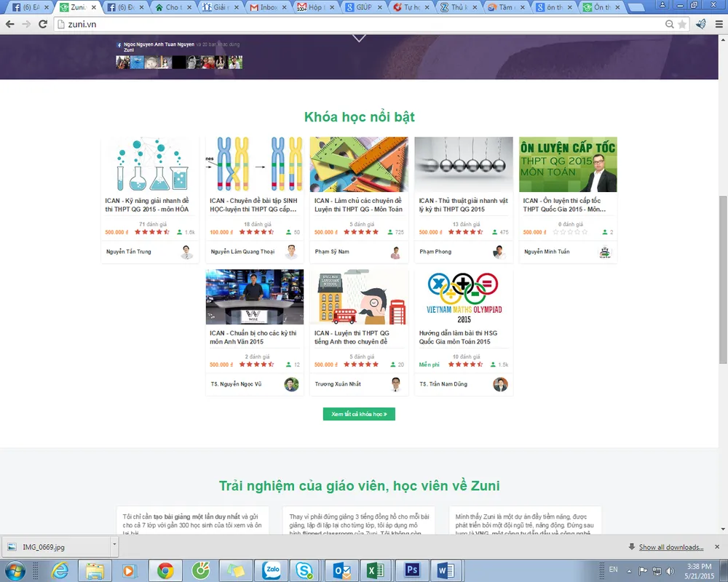Open Hướng dẫn làm bài thi HSG Toán 2015
Viewport: 728px width, 582px height.
point(458,338)
